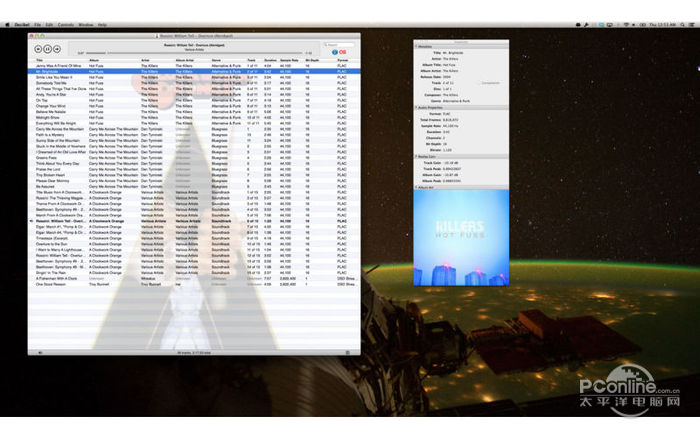700x438 pixels.
Task: Click the search field in the playlist window
Action: [x=339, y=45]
